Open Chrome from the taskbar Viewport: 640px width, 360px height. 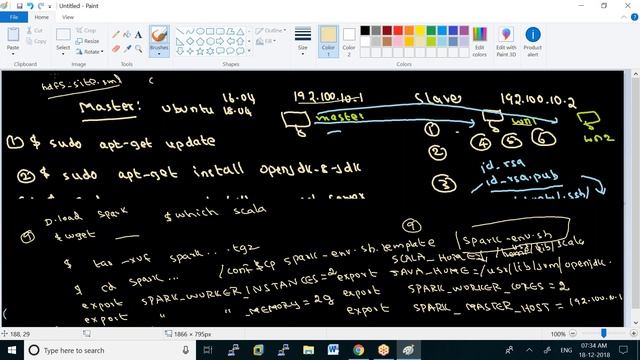358,350
